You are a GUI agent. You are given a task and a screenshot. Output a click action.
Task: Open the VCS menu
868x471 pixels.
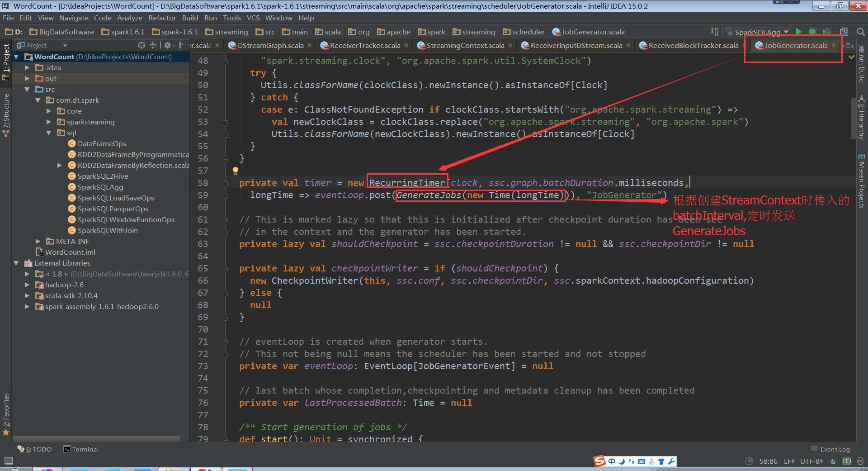coord(253,18)
